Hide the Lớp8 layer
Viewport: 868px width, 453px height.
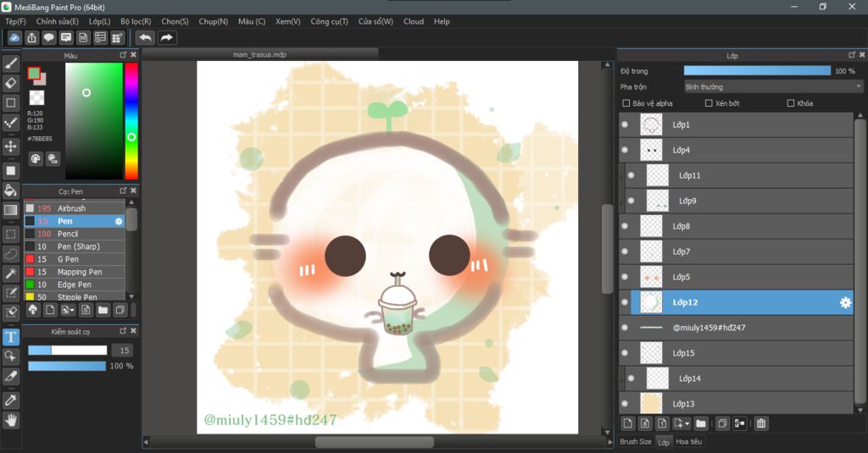click(625, 226)
